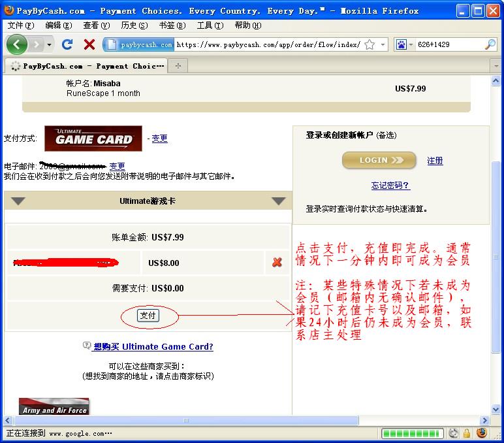
Task: Maximize the Firefox window
Action: [x=478, y=11]
